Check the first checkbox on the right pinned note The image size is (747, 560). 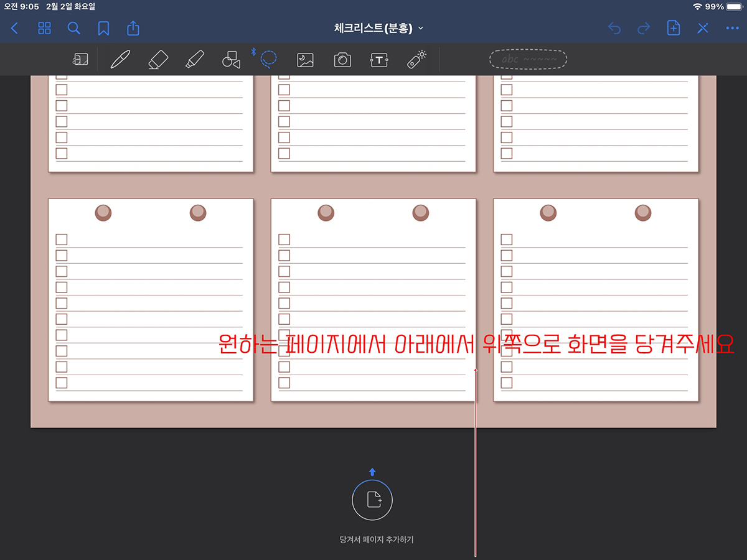pos(507,240)
